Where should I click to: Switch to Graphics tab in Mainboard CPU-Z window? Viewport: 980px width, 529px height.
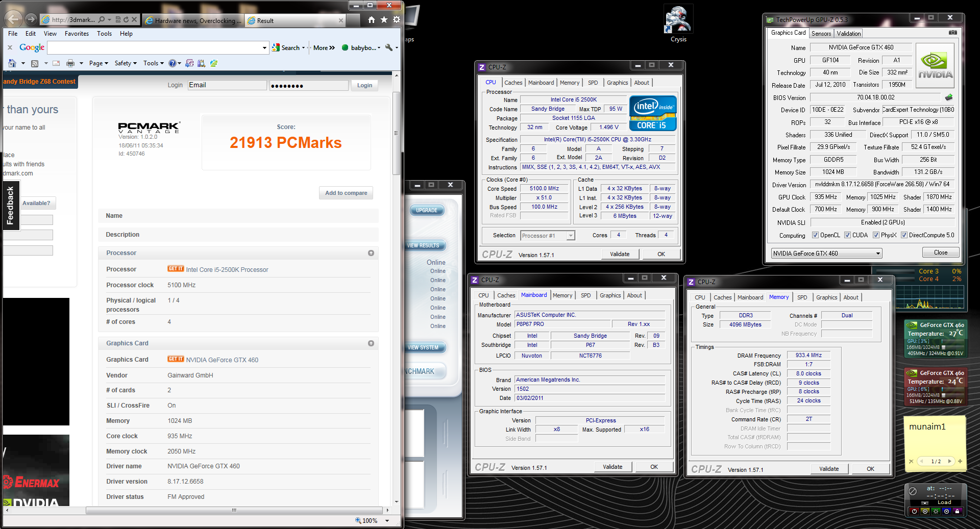click(610, 295)
